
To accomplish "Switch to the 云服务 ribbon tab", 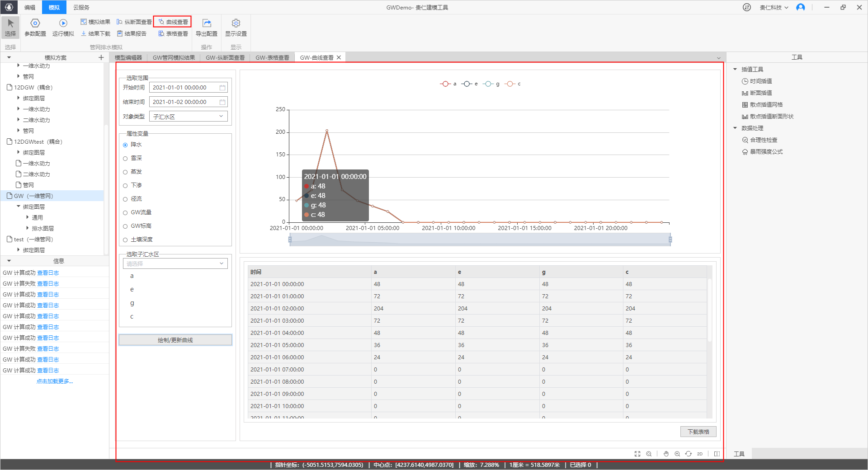I will tap(81, 7).
